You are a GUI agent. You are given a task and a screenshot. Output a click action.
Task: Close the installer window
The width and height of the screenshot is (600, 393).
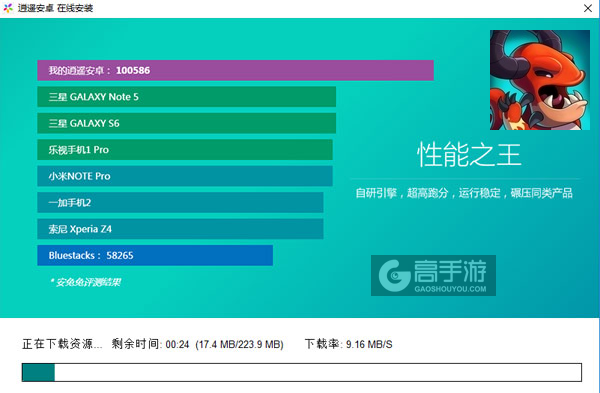pos(588,8)
